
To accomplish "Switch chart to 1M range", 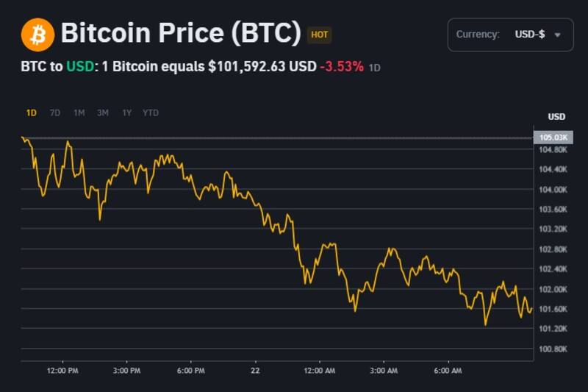I will click(79, 113).
